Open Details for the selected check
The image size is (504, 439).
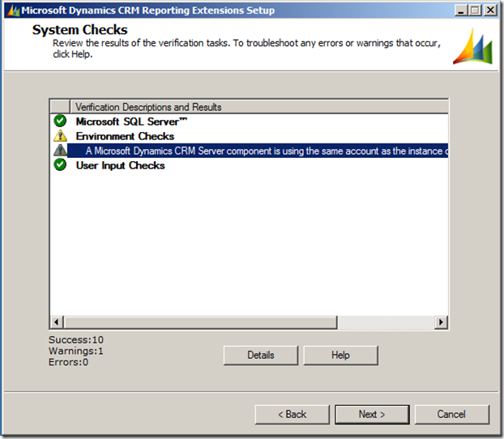(261, 355)
